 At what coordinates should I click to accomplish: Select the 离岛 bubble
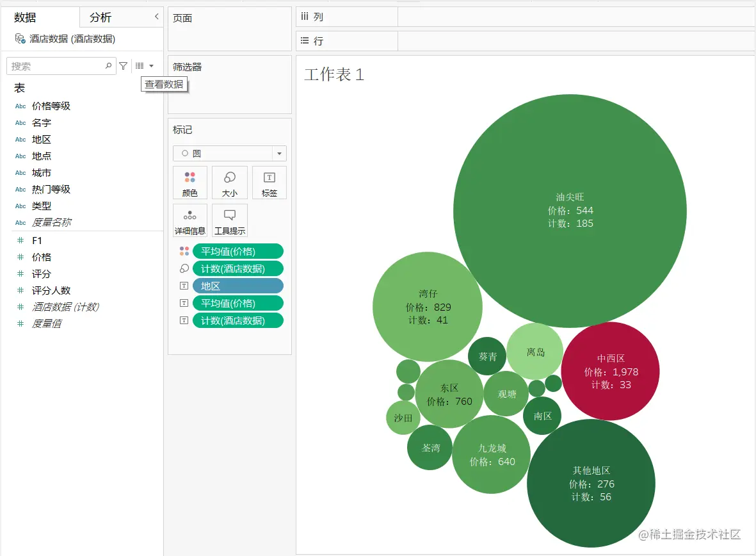coord(535,352)
